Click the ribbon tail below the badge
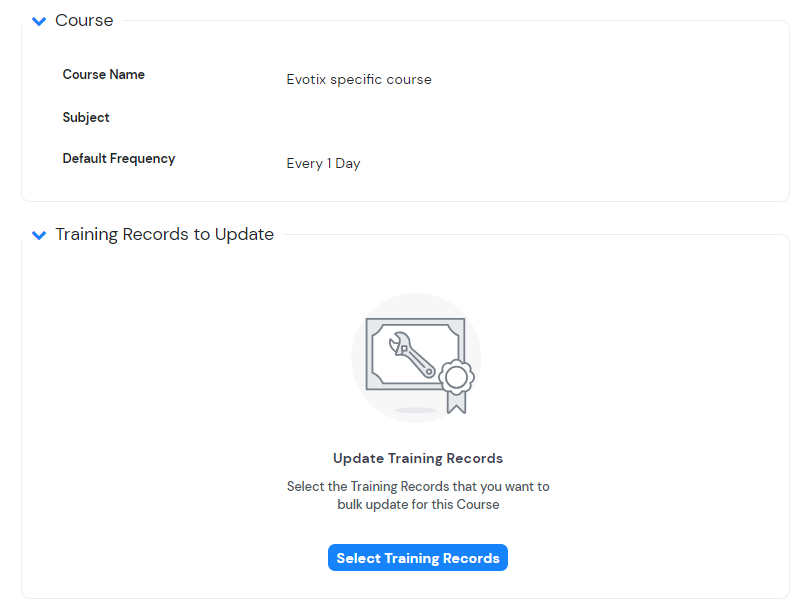The height and width of the screenshot is (604, 805). [457, 404]
